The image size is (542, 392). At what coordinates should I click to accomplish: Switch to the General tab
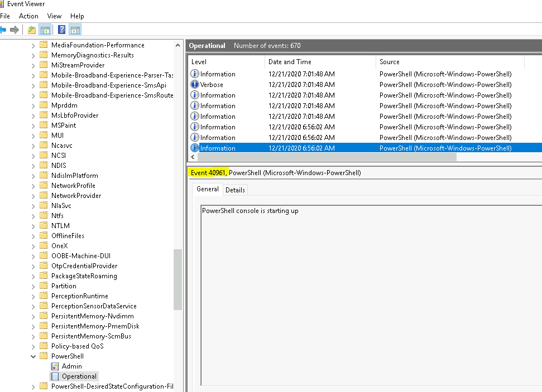coord(208,189)
